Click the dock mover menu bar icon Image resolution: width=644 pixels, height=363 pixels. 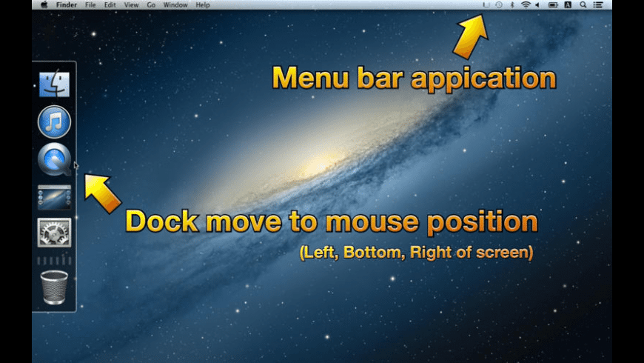486,5
